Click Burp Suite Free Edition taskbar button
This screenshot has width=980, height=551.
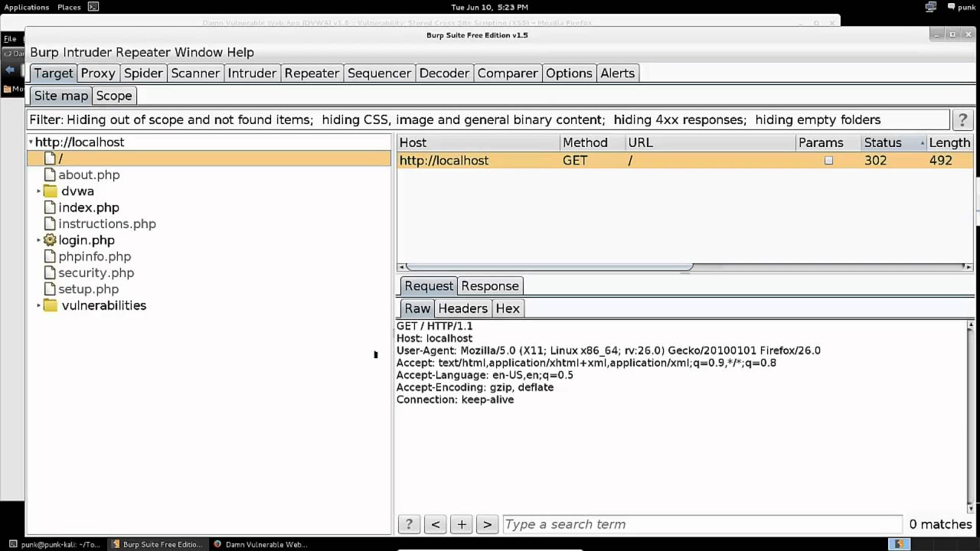click(157, 544)
